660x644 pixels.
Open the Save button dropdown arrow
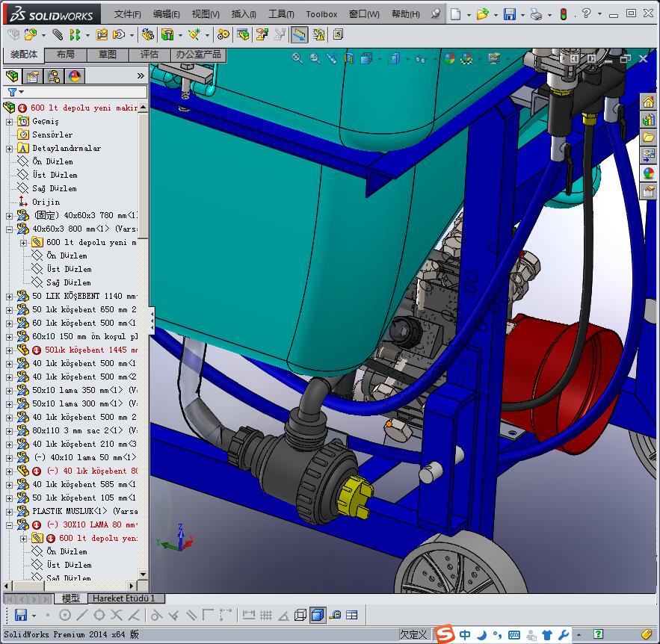(522, 14)
